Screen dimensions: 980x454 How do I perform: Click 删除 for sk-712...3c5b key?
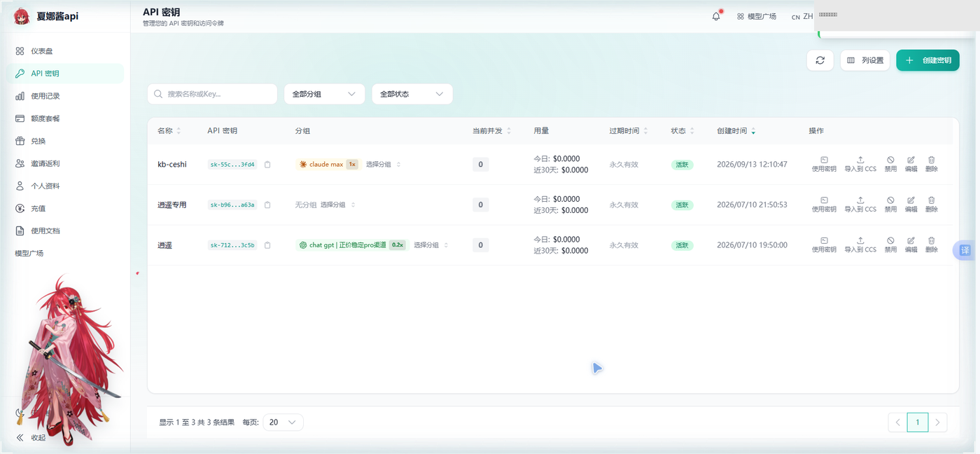click(x=931, y=245)
